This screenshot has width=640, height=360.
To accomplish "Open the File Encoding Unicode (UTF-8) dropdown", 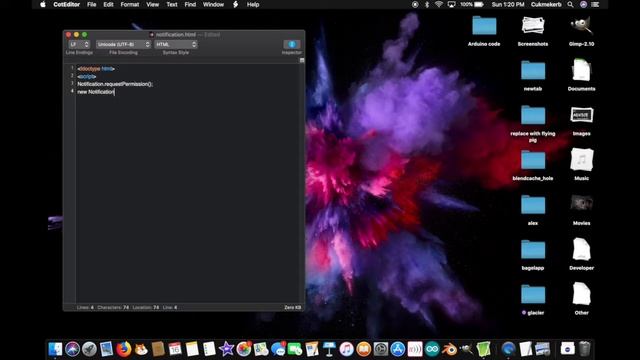I will point(123,44).
